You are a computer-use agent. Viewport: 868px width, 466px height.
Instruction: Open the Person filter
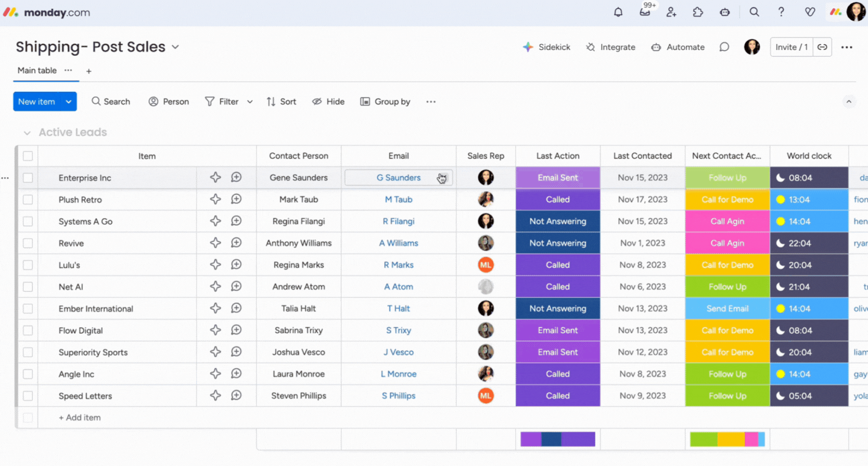coord(169,102)
